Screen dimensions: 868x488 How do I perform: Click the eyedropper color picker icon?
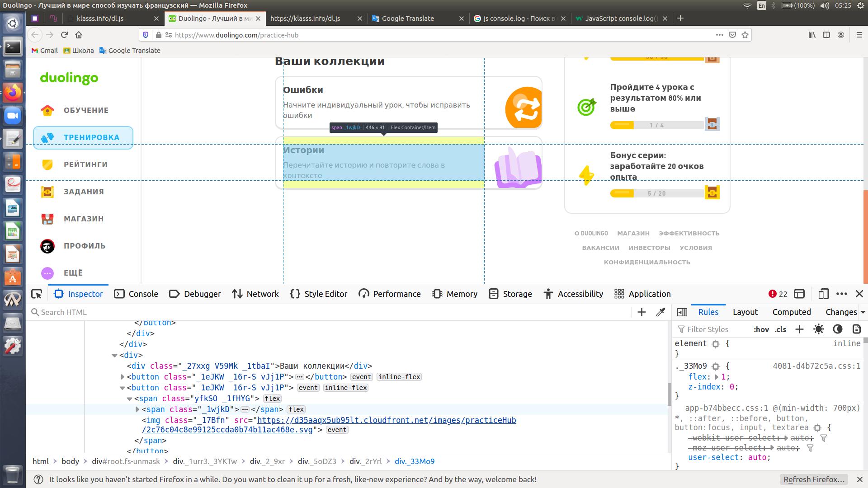[660, 312]
